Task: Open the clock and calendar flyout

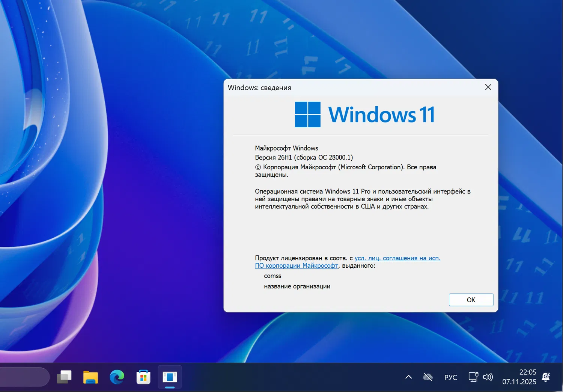Action: click(x=519, y=377)
